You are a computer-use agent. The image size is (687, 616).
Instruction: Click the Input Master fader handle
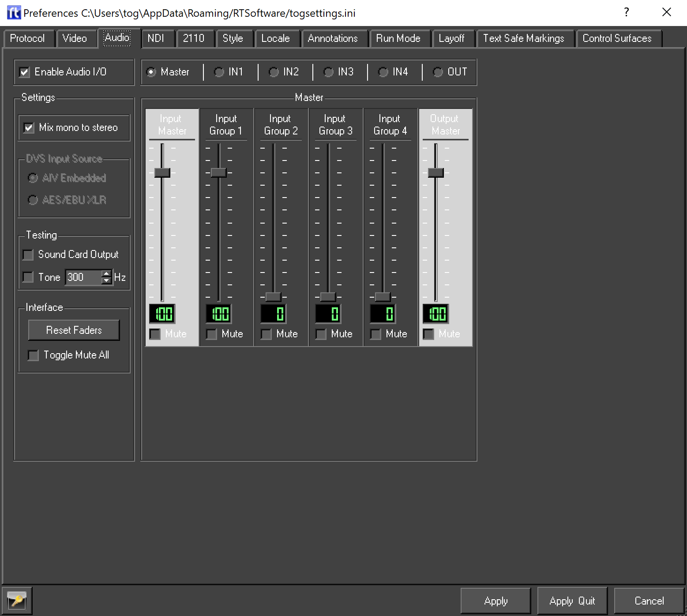[x=162, y=172]
